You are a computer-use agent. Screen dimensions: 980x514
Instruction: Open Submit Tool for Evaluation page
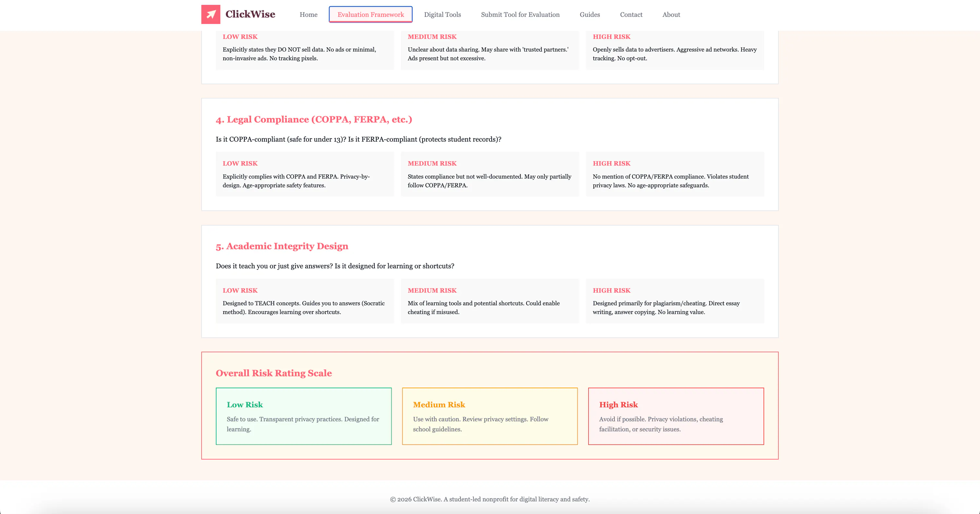pyautogui.click(x=520, y=15)
